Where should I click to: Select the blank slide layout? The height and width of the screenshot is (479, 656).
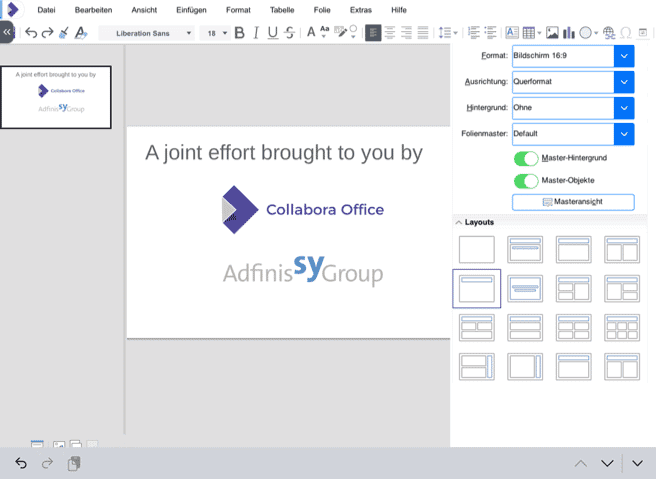[476, 249]
